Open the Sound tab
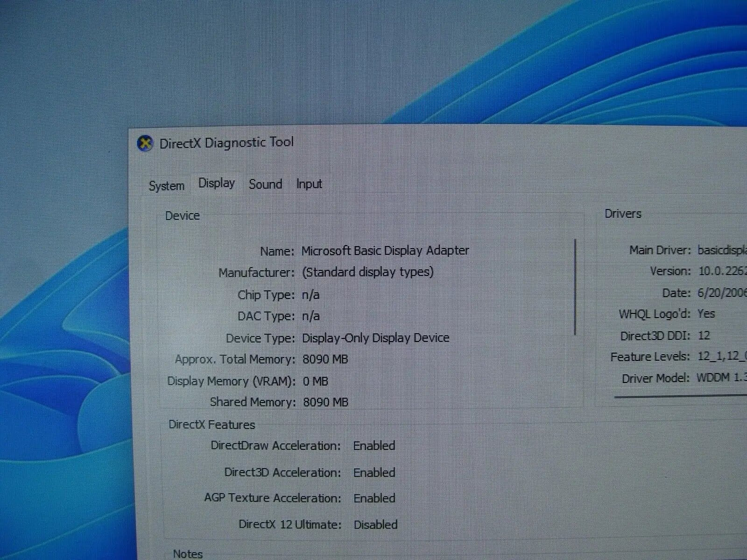Image resolution: width=747 pixels, height=560 pixels. pyautogui.click(x=266, y=184)
